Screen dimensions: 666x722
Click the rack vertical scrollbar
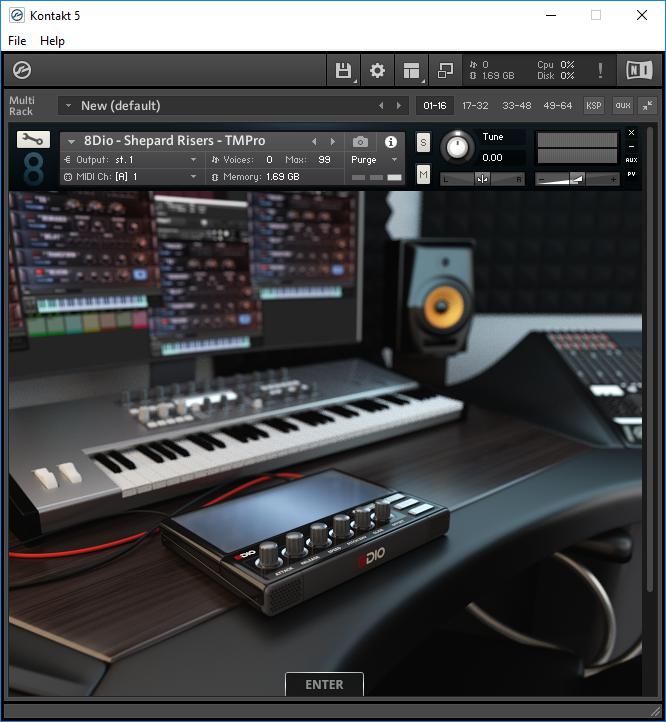649,359
